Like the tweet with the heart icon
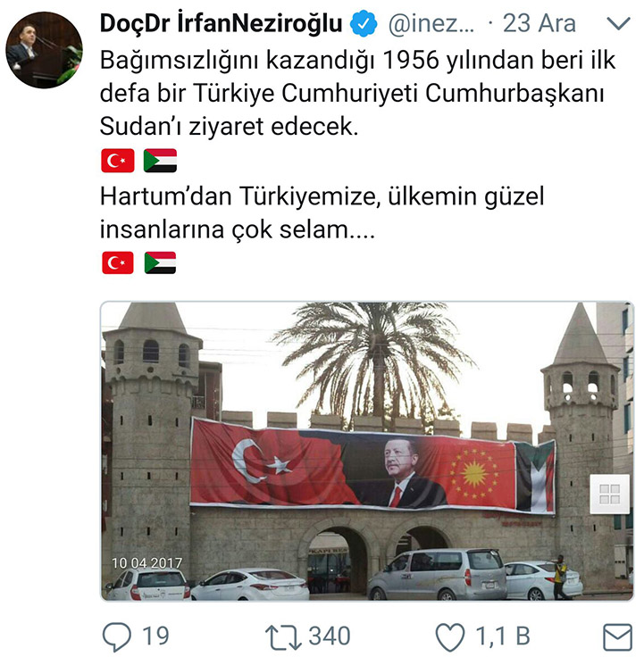This screenshot has height=665, width=644. (x=450, y=637)
